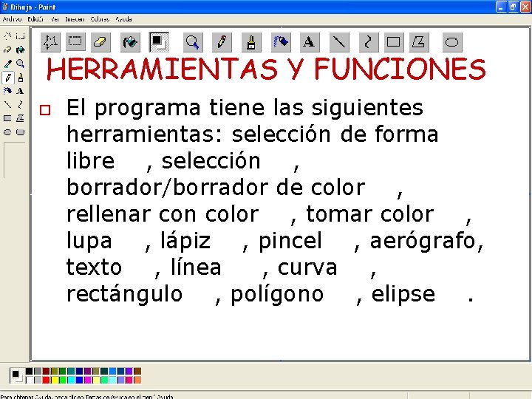
Task: Click the enlarged magnifying glass icon on the canvas
Action: coord(193,42)
